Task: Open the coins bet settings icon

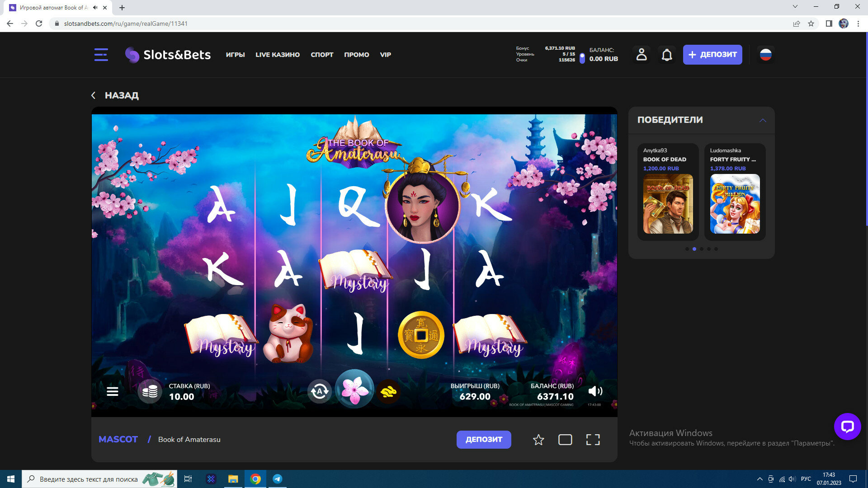Action: 150,391
